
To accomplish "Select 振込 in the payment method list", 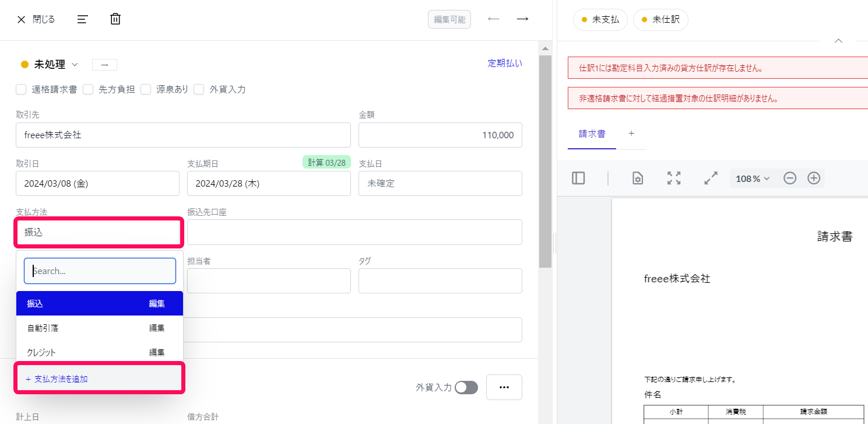I will click(100, 303).
